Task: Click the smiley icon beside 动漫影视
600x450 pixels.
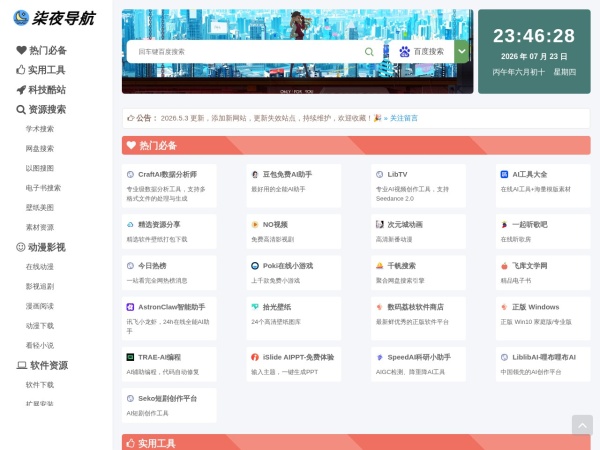Action: 21,247
